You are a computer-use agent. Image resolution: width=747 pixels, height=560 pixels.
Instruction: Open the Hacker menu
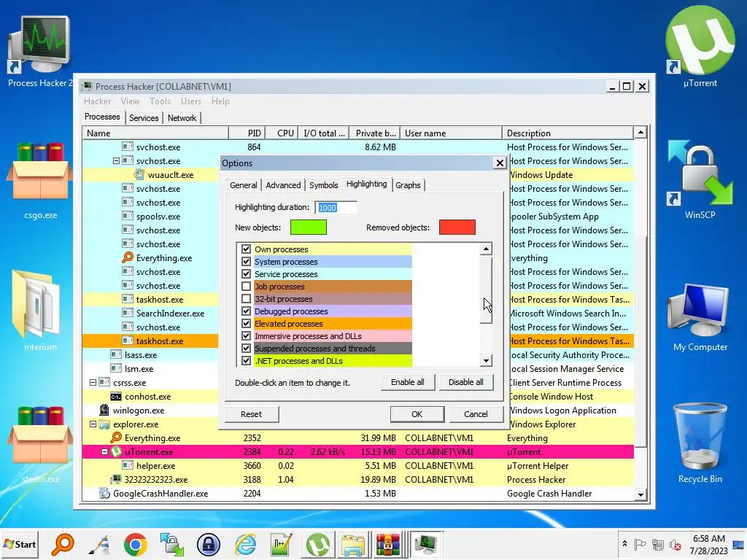(x=97, y=101)
